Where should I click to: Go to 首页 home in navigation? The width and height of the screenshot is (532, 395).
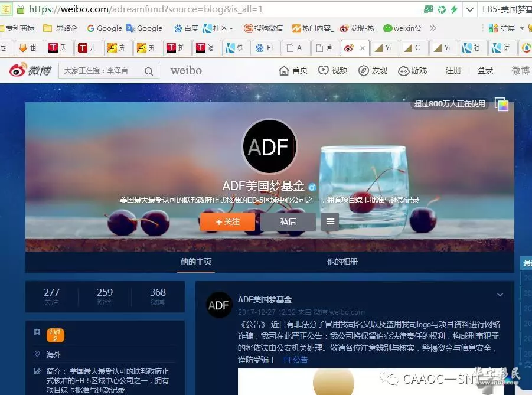[293, 70]
